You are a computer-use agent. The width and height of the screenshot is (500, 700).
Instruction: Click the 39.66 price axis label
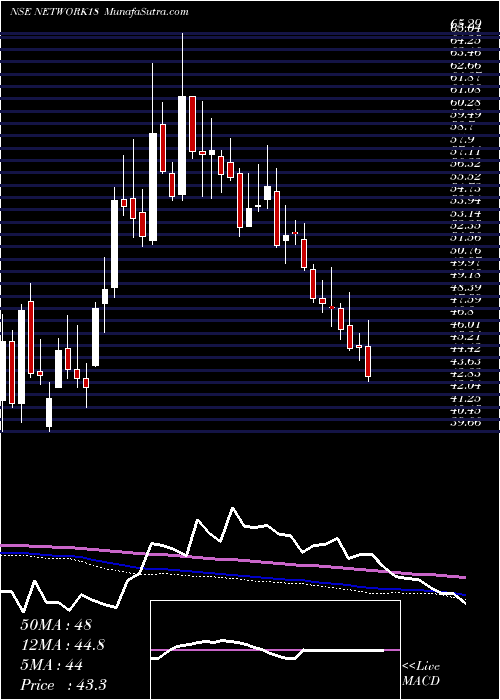(x=465, y=425)
